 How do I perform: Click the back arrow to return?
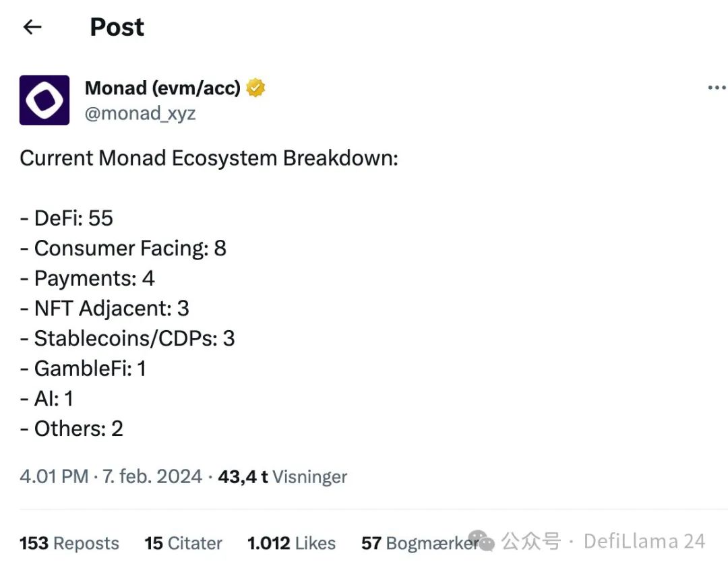[32, 27]
